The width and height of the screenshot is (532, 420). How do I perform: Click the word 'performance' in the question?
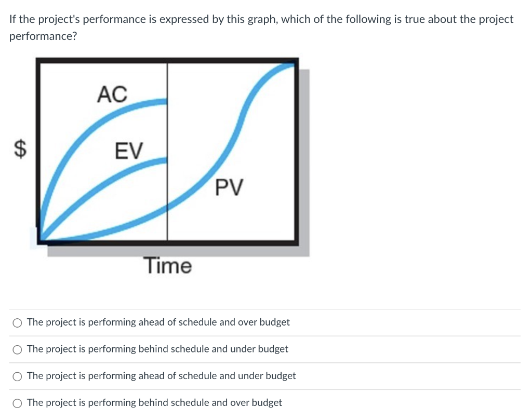pyautogui.click(x=42, y=36)
